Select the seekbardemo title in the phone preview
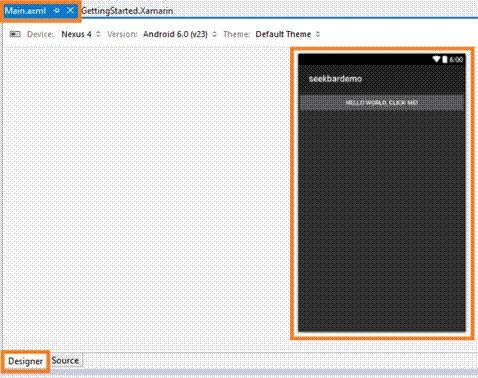Viewport: 478px width, 378px height. click(335, 79)
